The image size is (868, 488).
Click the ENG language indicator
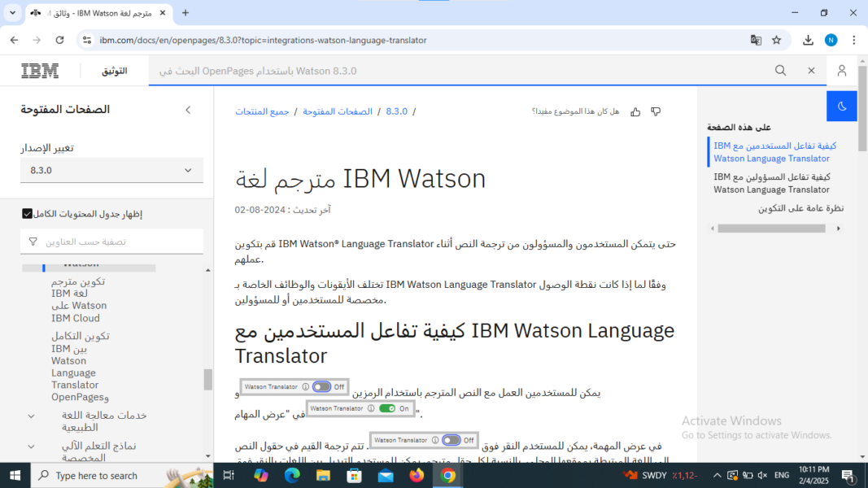pyautogui.click(x=782, y=475)
